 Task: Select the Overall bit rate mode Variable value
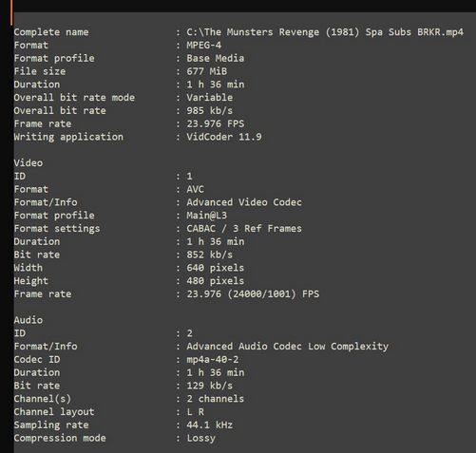pyautogui.click(x=209, y=98)
